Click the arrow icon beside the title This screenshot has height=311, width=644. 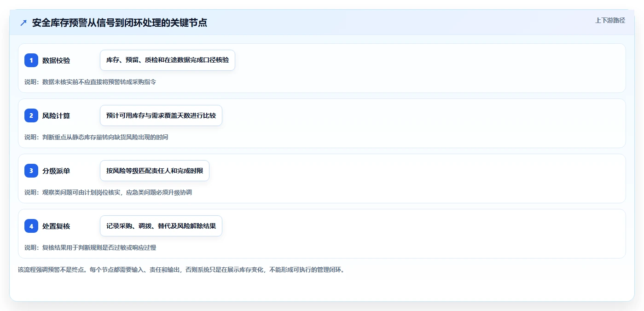pos(23,23)
